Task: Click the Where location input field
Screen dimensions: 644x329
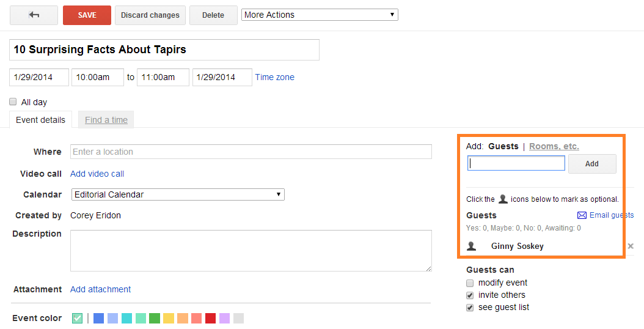Action: [251, 152]
